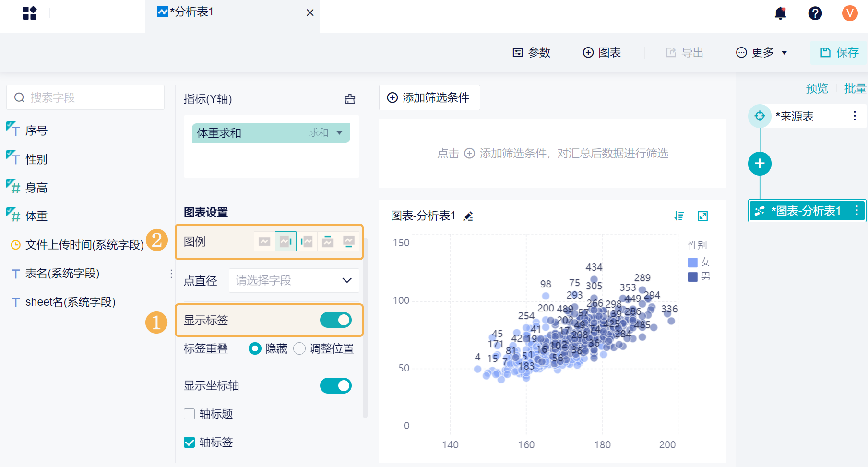Click the field panel resize handle dots

[171, 274]
